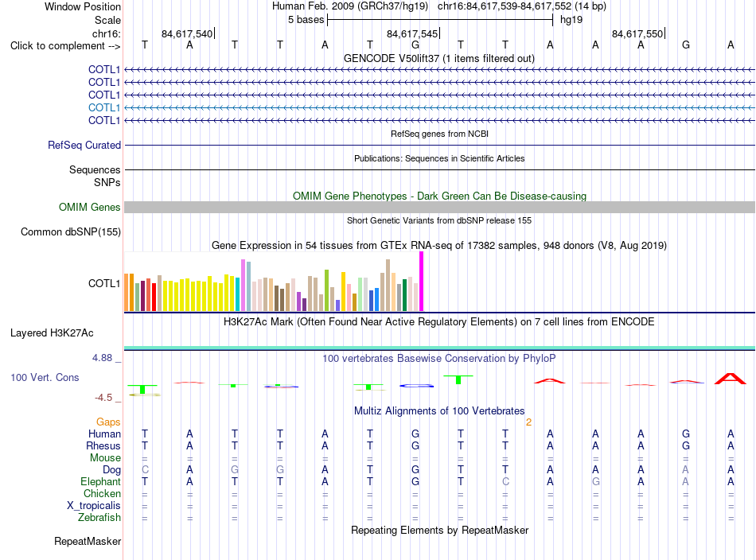
Task: Open the OMIM Genes track label
Action: tap(89, 208)
